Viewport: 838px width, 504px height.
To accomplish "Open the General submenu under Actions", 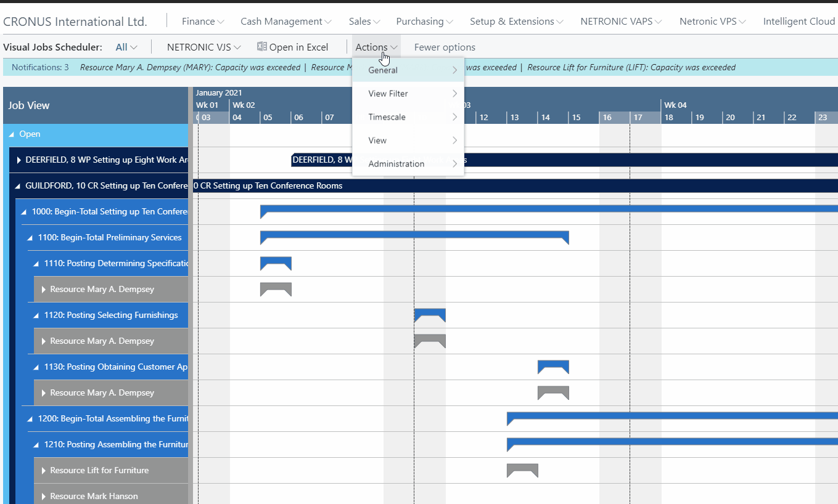I will [x=382, y=70].
